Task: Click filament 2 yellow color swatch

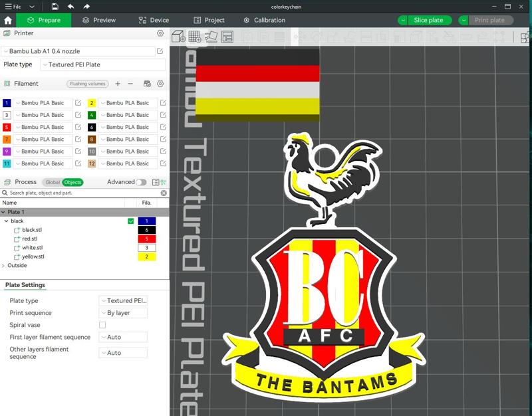Action: tap(92, 103)
